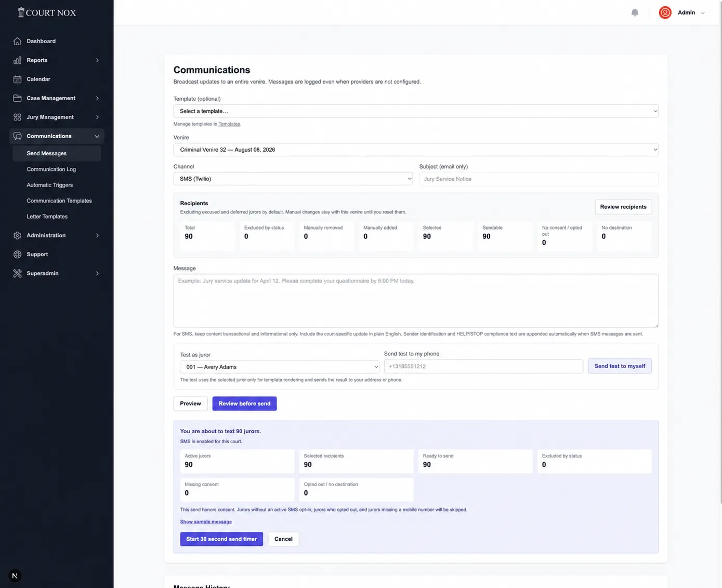Click the Active jurors summary card
722x588 pixels.
[237, 461]
